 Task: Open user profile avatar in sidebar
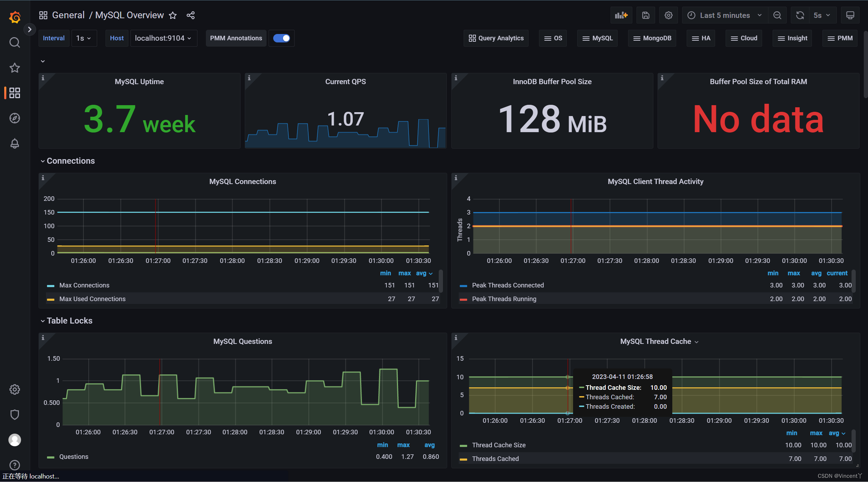pos(14,440)
